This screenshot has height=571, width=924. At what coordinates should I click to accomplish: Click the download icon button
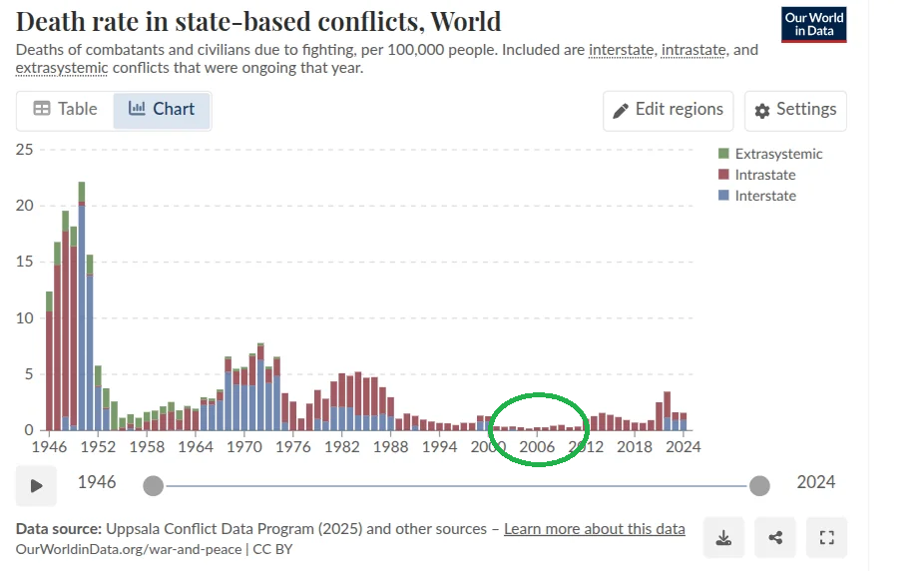click(723, 538)
